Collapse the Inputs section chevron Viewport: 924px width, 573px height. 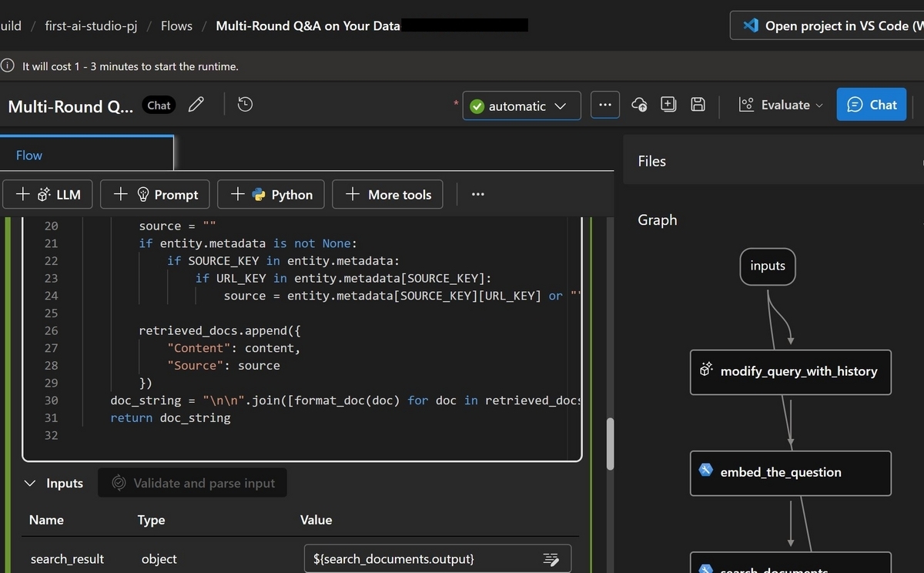pyautogui.click(x=30, y=483)
